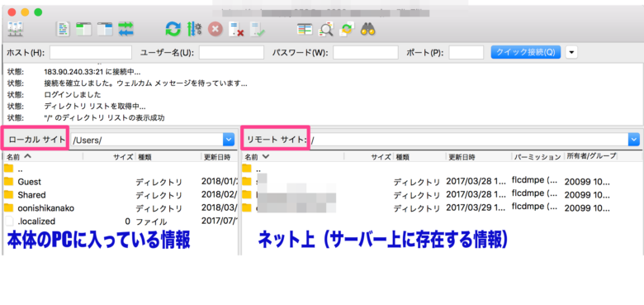The width and height of the screenshot is (644, 305).
Task: Reconnect to the last server icon
Action: (258, 29)
